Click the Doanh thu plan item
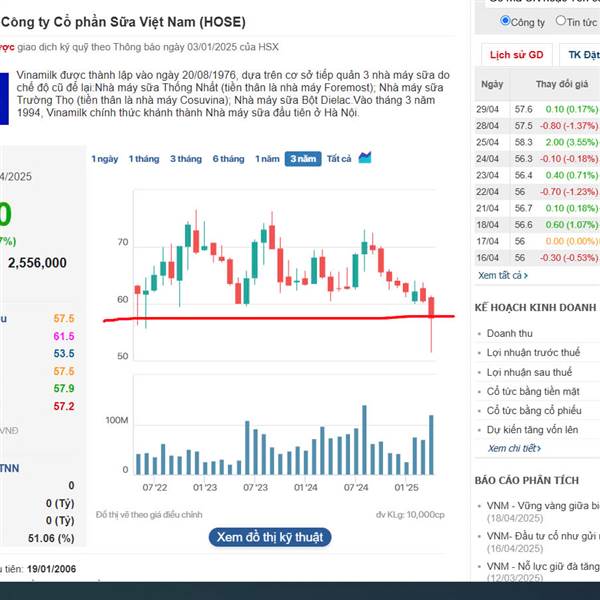Image resolution: width=600 pixels, height=600 pixels. click(x=509, y=333)
